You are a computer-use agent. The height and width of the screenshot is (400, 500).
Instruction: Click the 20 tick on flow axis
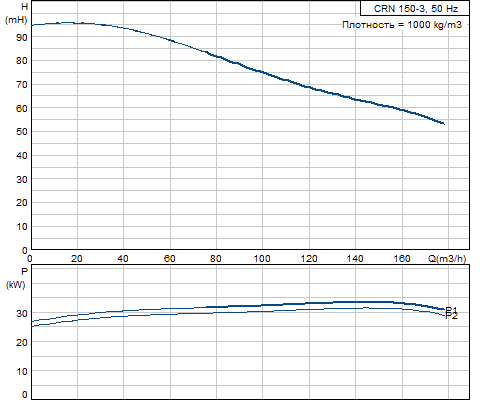pos(76,258)
